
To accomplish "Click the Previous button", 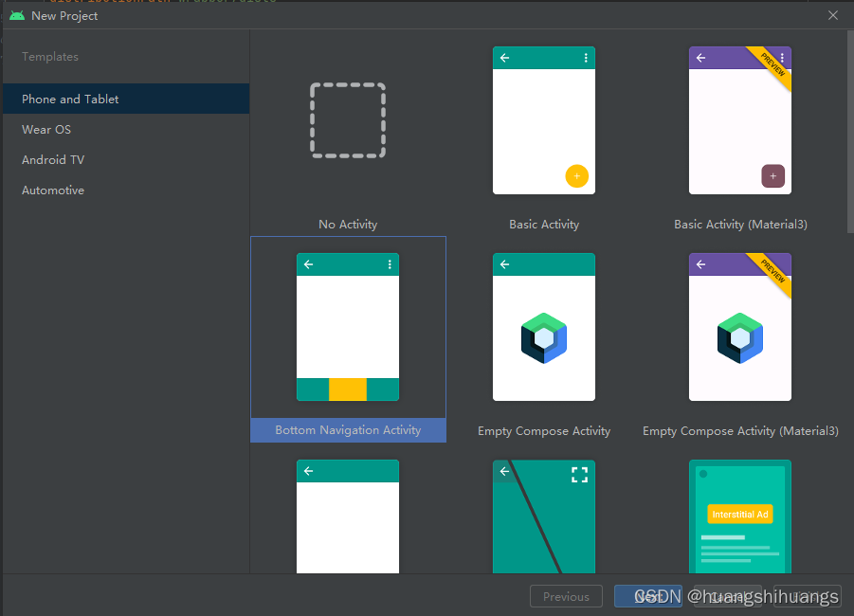I will coord(566,596).
